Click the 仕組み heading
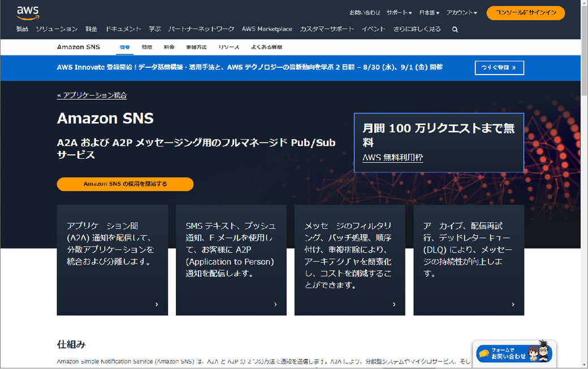The width and height of the screenshot is (588, 369). coord(71,344)
